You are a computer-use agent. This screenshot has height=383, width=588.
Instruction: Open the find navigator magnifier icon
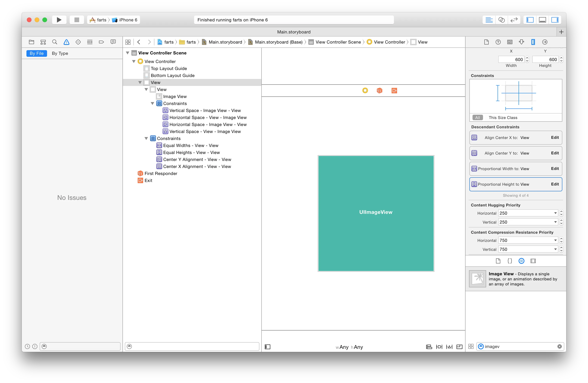pyautogui.click(x=55, y=42)
